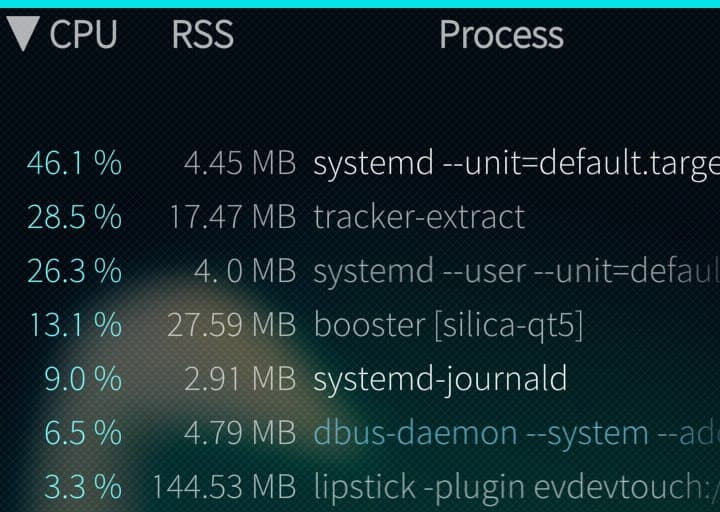Select the 26.3 % CPU value

pyautogui.click(x=74, y=270)
